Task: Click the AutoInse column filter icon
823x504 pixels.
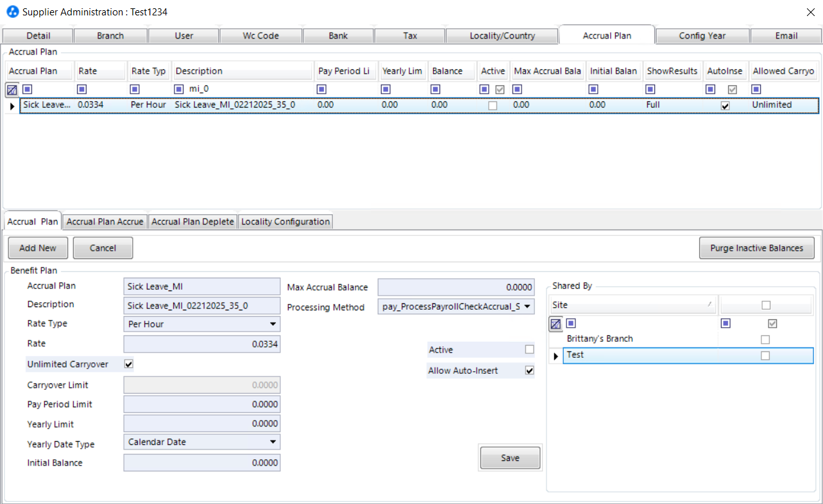Action: (710, 89)
